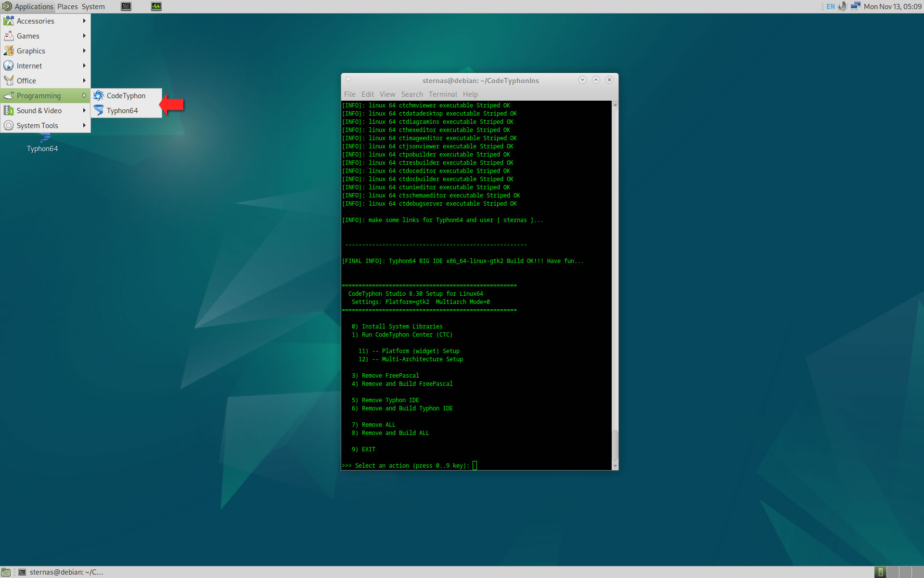The width and height of the screenshot is (924, 578).
Task: Select the Programming category
Action: pos(45,96)
